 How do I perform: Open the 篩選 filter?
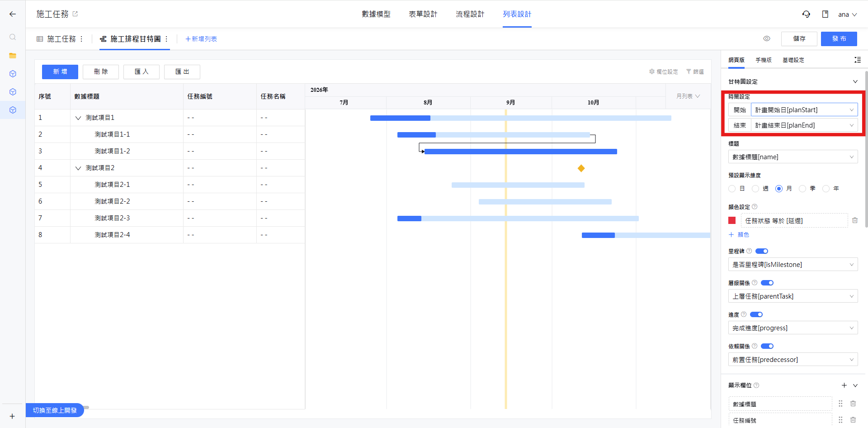click(695, 71)
